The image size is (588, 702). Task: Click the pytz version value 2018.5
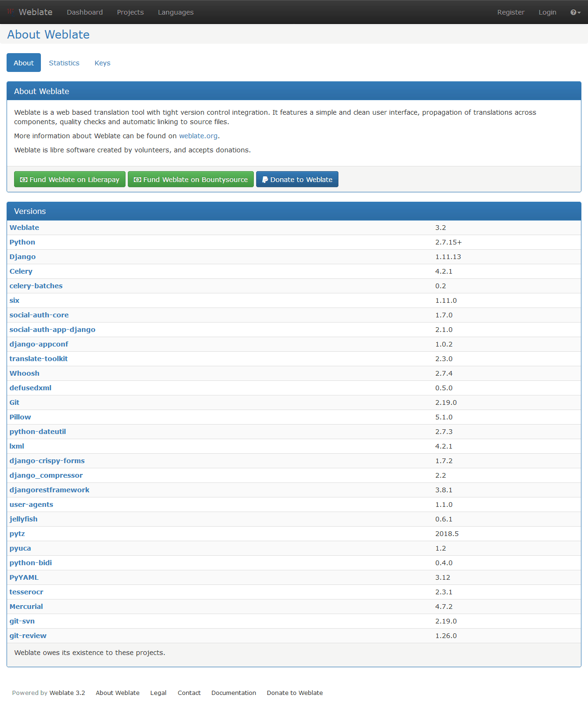pos(447,534)
